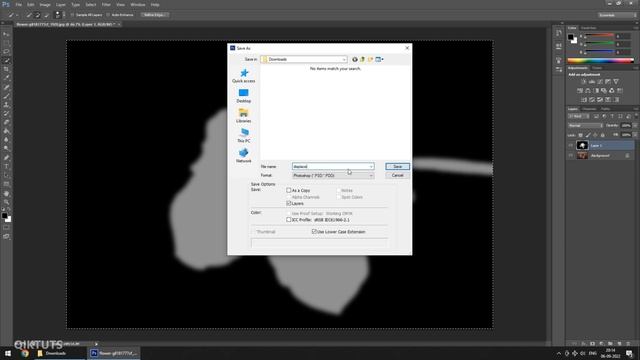Click Cancel button in Save As dialog
640x360 pixels.
tap(397, 176)
